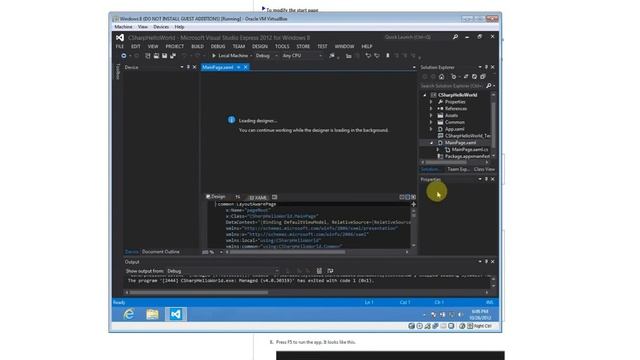Open the DEBUG menu

coord(218,47)
